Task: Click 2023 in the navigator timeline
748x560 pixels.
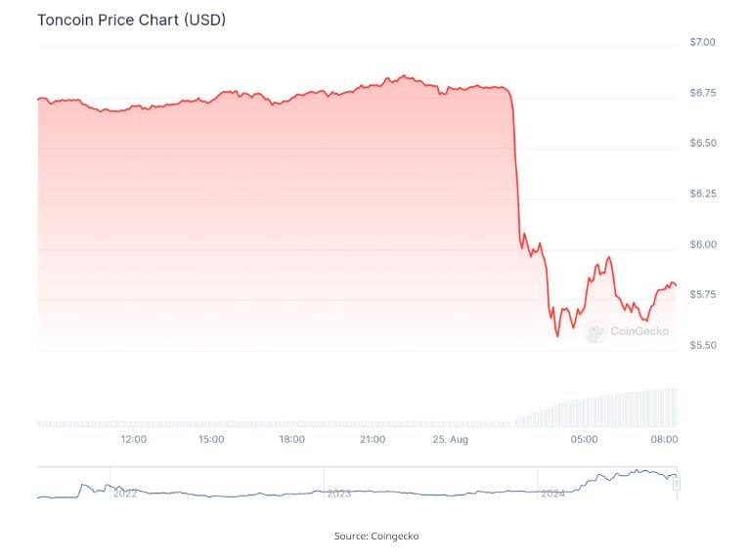Action: coord(338,494)
